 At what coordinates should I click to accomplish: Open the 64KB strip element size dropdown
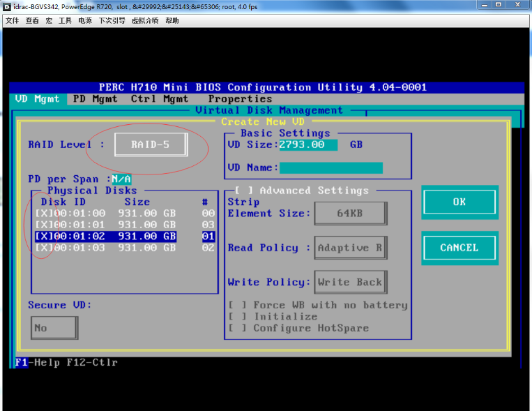tap(350, 214)
